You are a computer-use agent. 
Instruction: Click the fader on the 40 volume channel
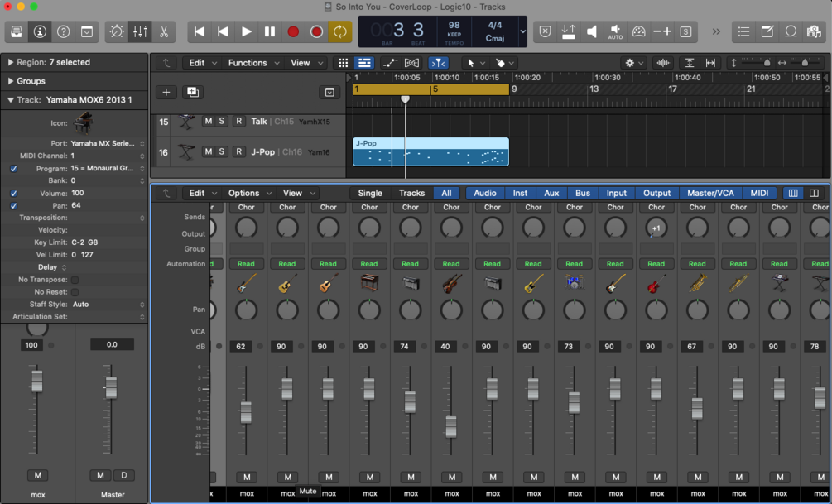coord(451,426)
